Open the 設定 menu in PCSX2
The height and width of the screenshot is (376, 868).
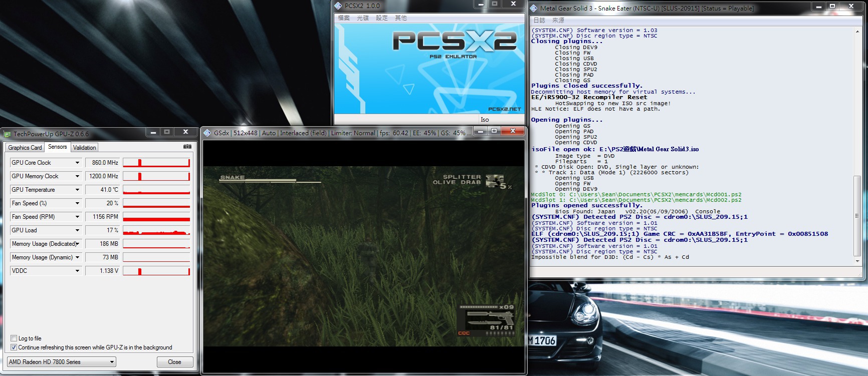(382, 18)
